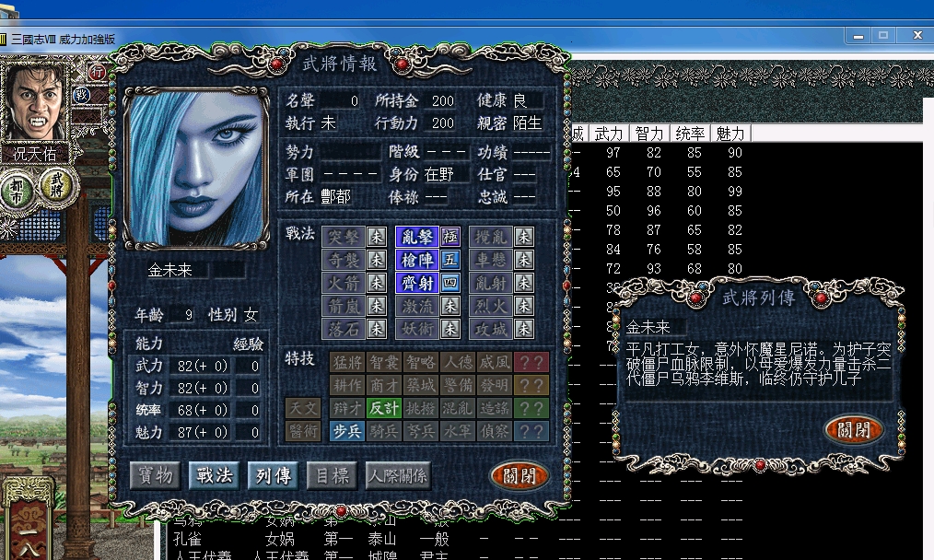Select the highlighted 齊射 tactic

(x=417, y=283)
